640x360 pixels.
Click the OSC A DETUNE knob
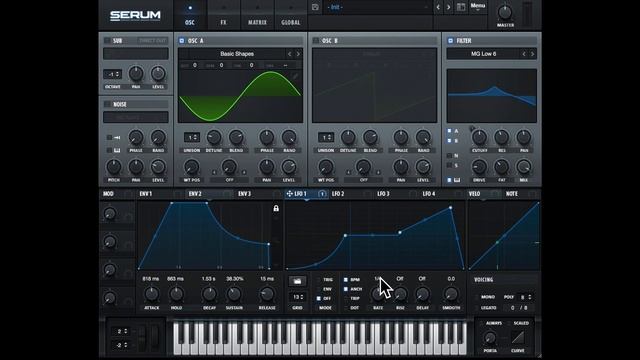point(214,138)
